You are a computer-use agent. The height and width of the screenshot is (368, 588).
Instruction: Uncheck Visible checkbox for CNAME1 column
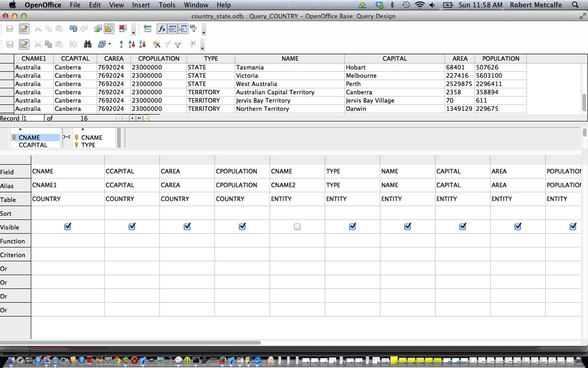pos(68,226)
